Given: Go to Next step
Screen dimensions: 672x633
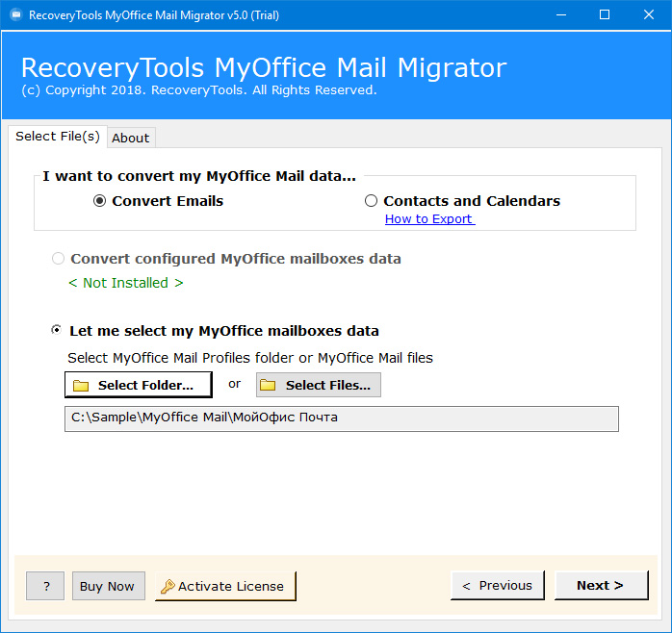Looking at the screenshot, I should pyautogui.click(x=602, y=586).
